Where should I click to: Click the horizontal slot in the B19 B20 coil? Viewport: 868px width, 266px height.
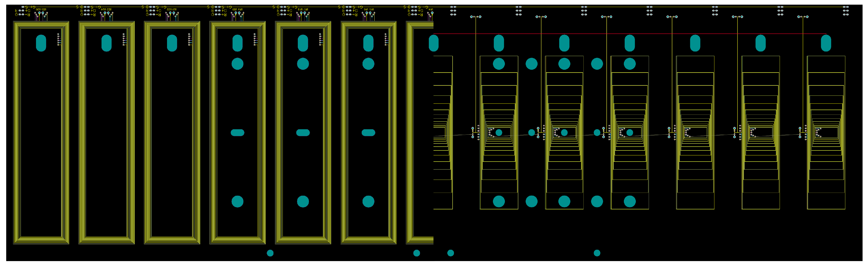237,133
